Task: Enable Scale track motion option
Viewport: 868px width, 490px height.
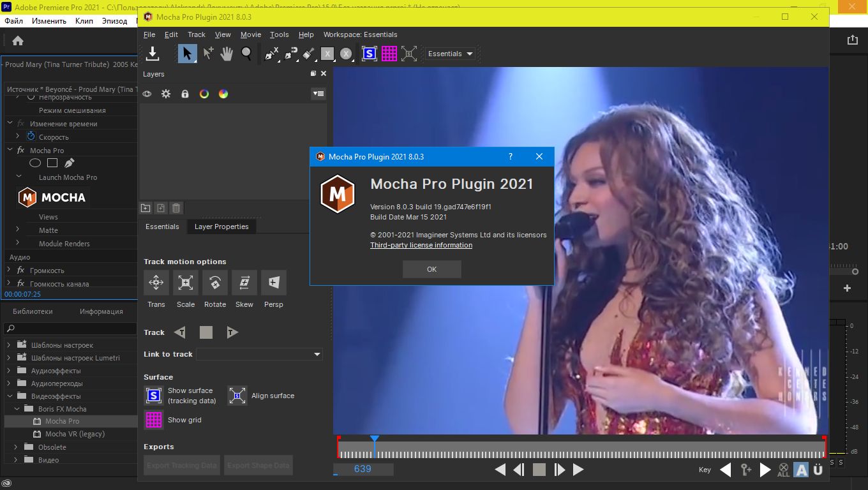Action: 186,283
